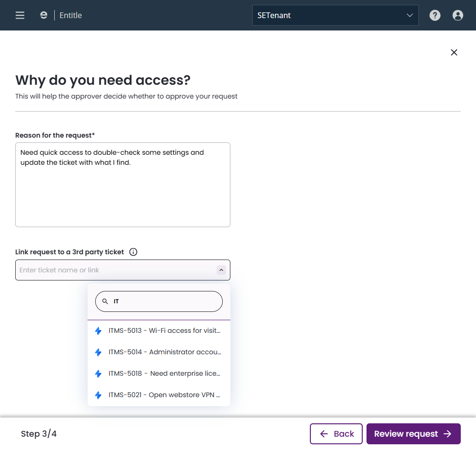The image size is (476, 450).
Task: Select ITMS-5014 Administrator account ticket
Action: tap(159, 352)
